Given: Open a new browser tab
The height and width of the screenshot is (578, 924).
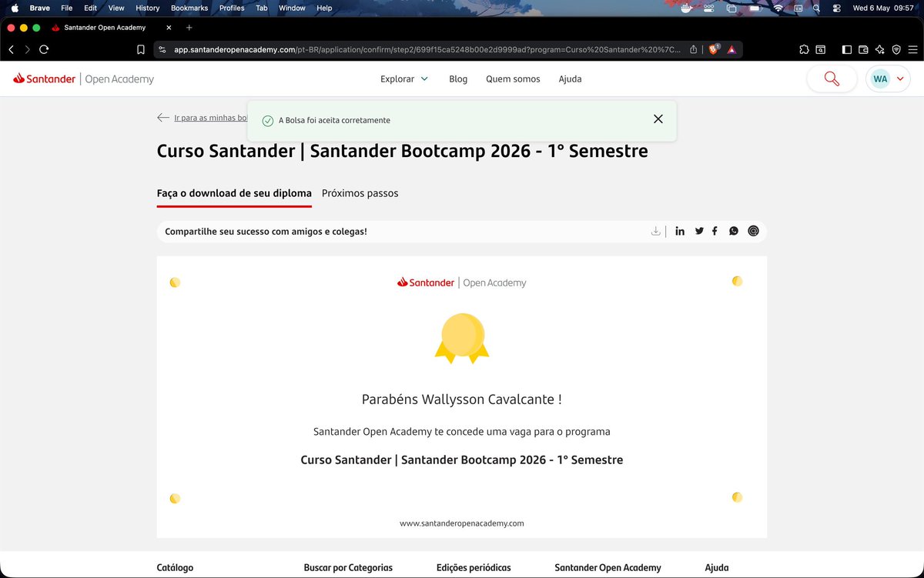Looking at the screenshot, I should pos(189,28).
